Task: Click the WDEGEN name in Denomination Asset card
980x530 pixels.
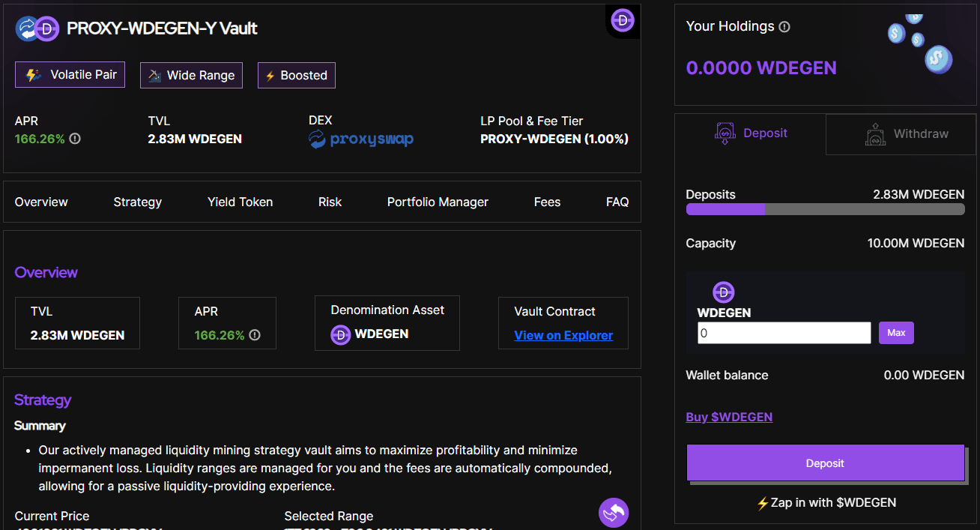Action: tap(381, 334)
